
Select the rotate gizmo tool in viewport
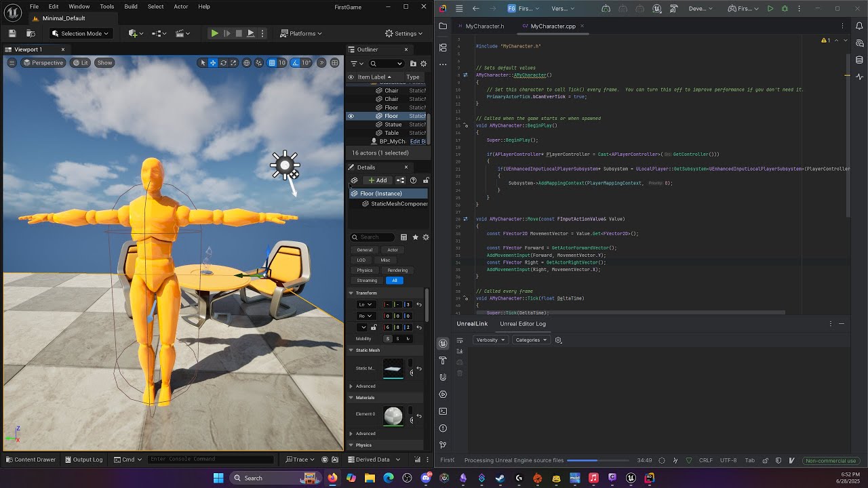223,63
